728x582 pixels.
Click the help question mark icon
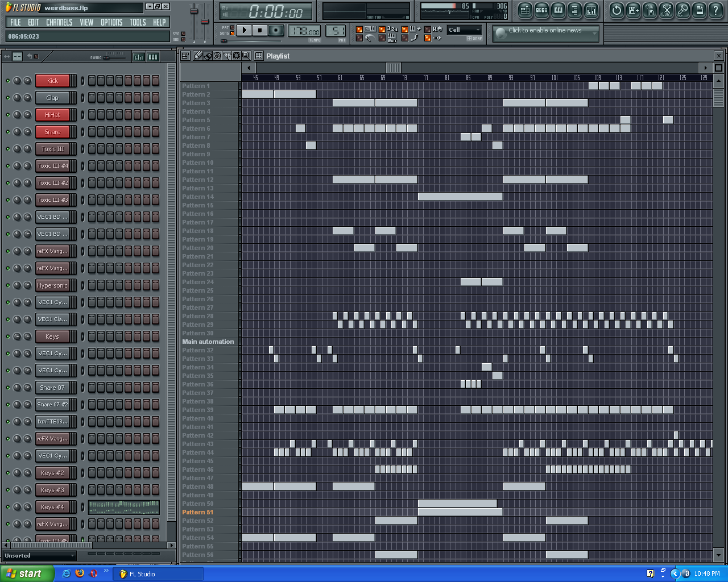pyautogui.click(x=715, y=10)
